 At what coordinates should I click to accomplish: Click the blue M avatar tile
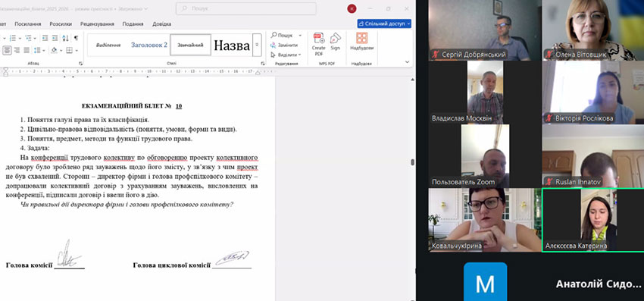tap(485, 282)
